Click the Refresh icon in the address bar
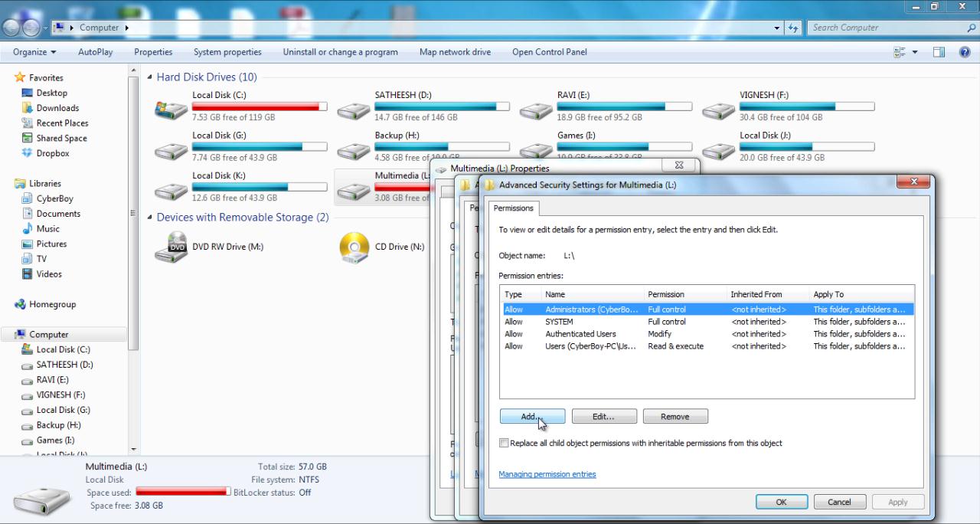The width and height of the screenshot is (980, 524). coord(795,27)
